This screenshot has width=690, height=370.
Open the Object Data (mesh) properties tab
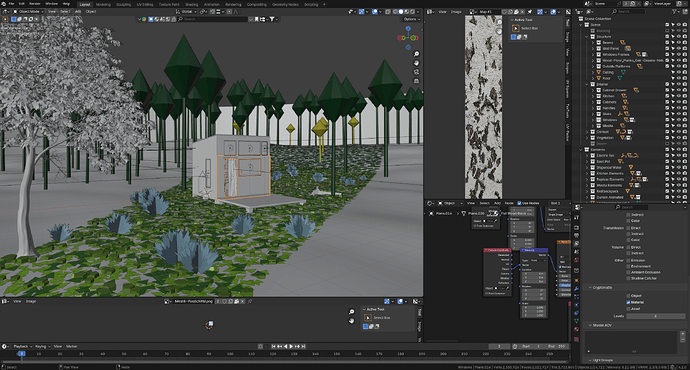[x=576, y=322]
